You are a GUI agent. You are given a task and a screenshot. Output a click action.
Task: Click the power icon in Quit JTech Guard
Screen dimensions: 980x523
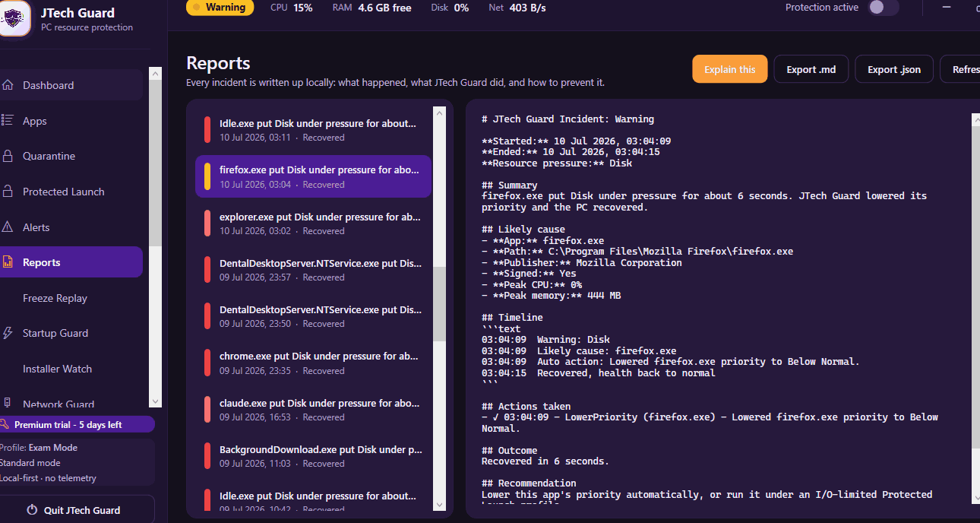pyautogui.click(x=32, y=510)
